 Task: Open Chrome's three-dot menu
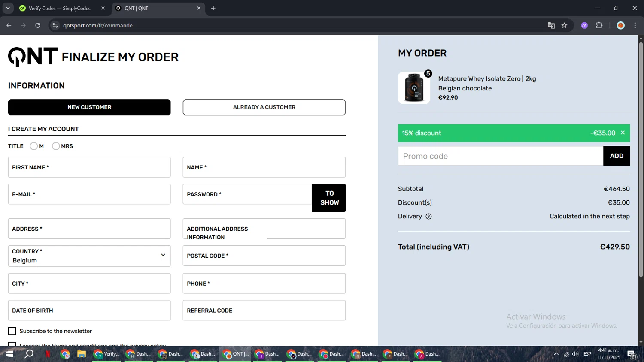point(635,25)
